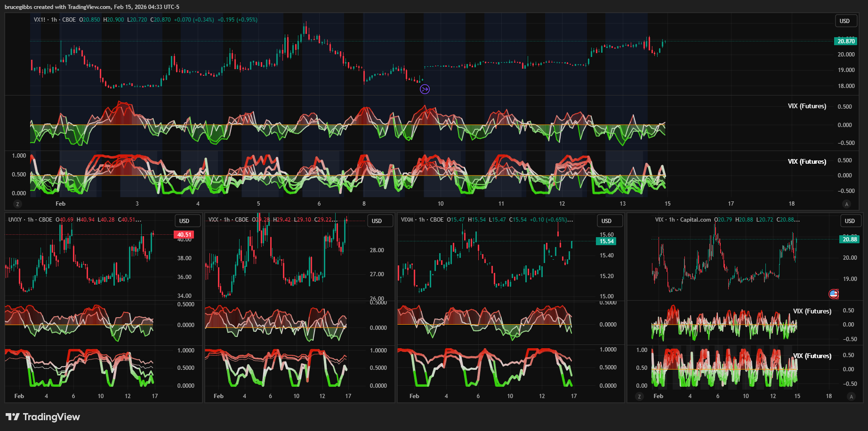Screen dimensions: 868x431
Task: Click the Z icon in VIX chart
Action: (639, 397)
